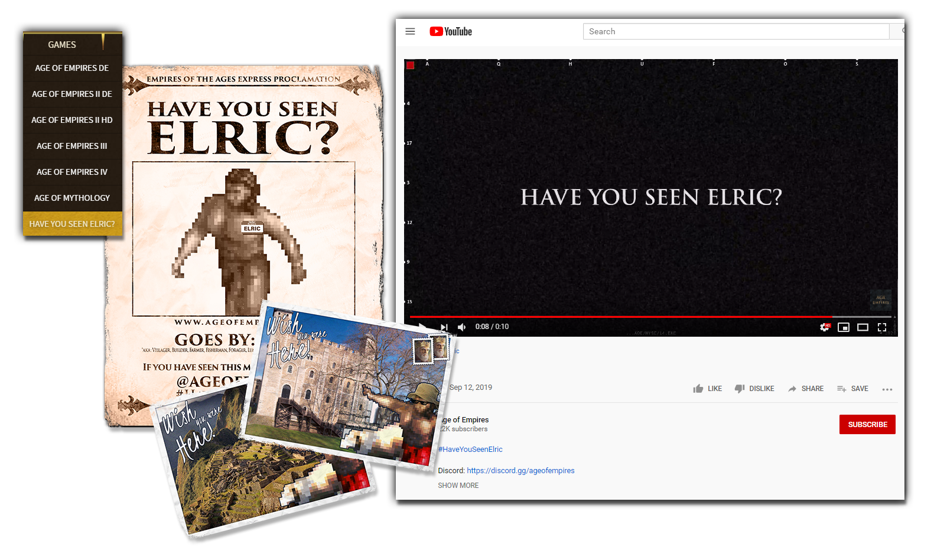
Task: Click the 0:08 / 0:10 time display
Action: (x=492, y=327)
